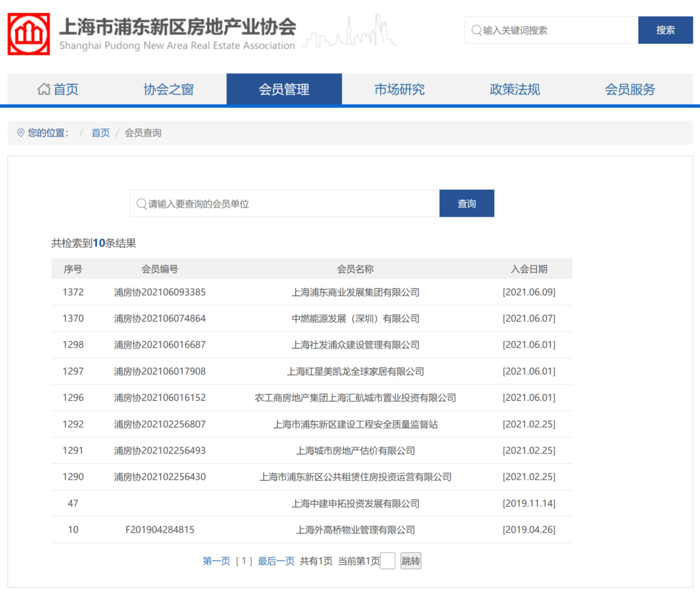Click the home icon in navigation bar
This screenshot has height=595, width=700.
tap(44, 89)
